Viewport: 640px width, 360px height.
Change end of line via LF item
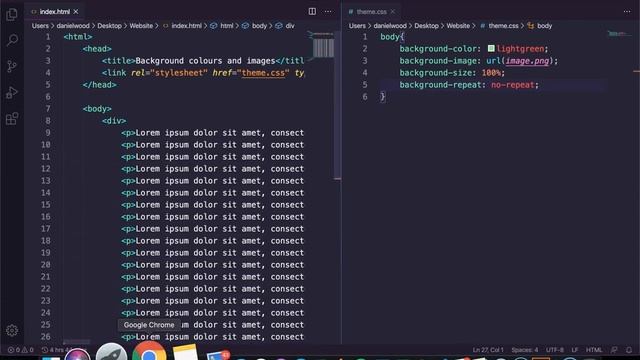pos(575,350)
